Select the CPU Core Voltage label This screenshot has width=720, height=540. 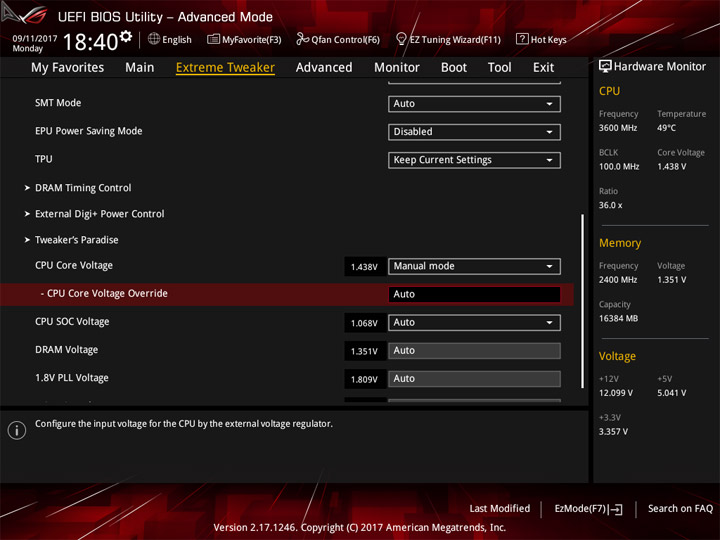tap(73, 265)
